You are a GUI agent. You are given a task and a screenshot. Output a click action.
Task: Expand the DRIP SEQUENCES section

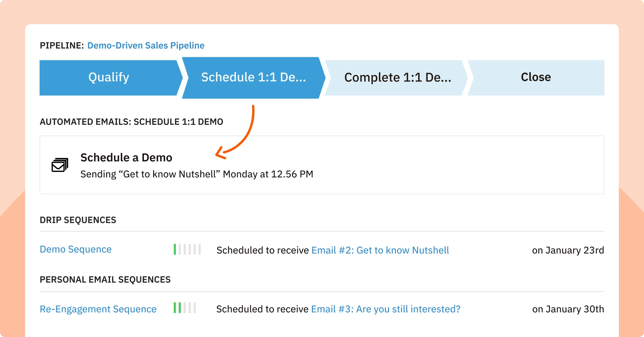tap(78, 220)
